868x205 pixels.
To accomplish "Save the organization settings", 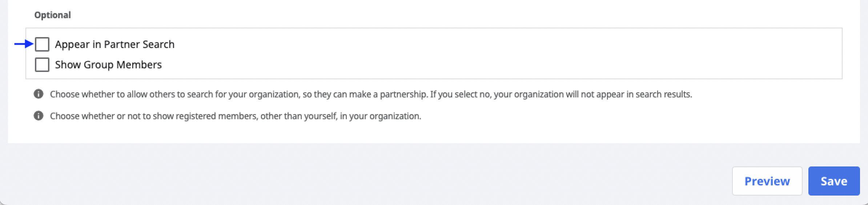I will click(834, 181).
